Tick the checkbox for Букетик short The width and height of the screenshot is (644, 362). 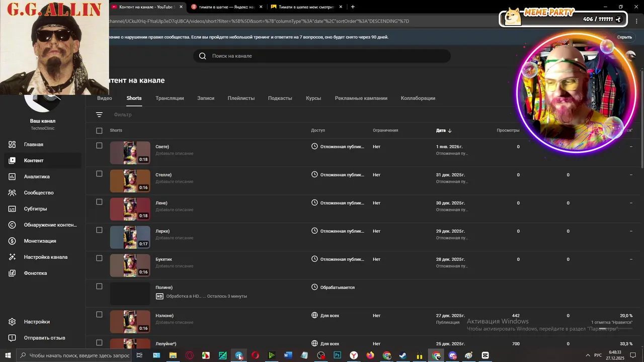click(99, 258)
